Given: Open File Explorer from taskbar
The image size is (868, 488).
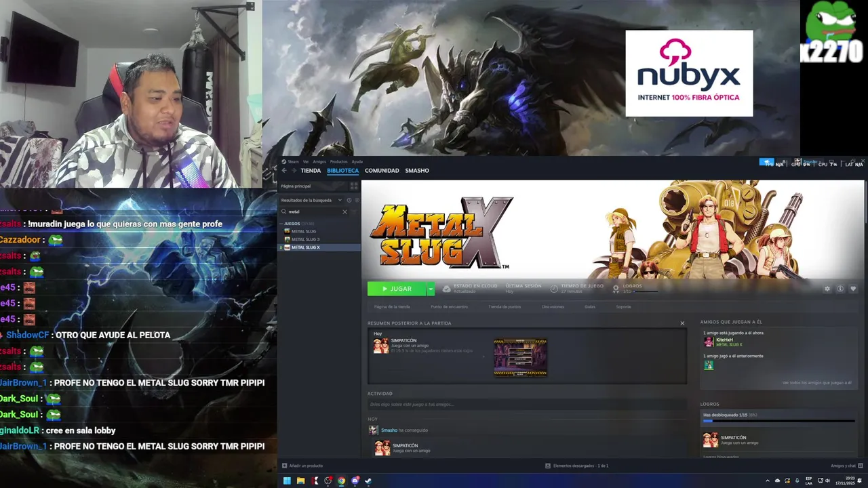Looking at the screenshot, I should pos(300,481).
